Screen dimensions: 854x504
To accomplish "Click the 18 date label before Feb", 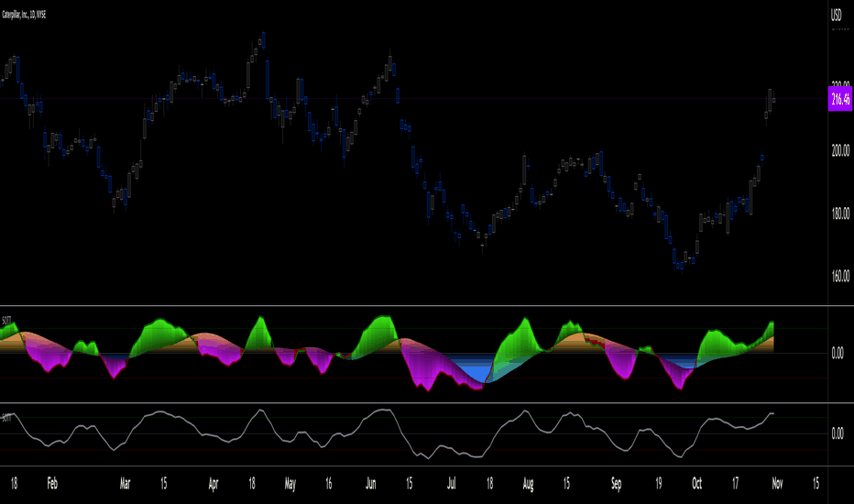I will (x=14, y=483).
